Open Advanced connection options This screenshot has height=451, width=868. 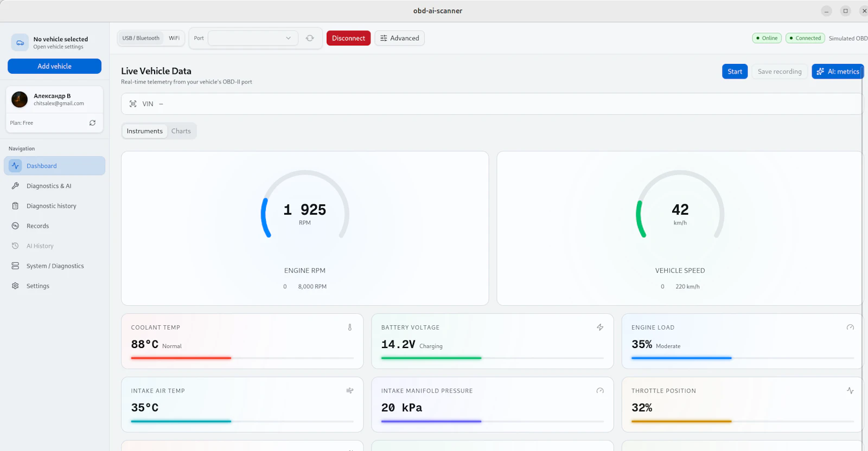coord(399,38)
